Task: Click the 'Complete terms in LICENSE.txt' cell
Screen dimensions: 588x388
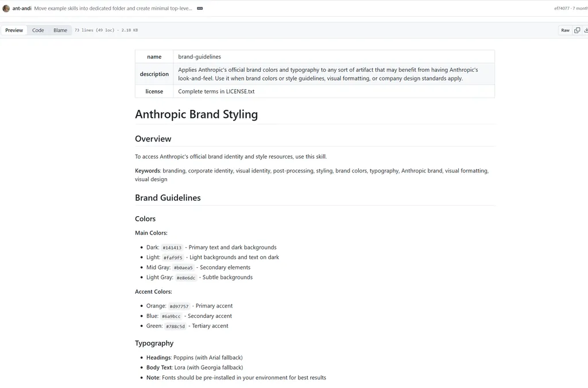Action: (334, 91)
